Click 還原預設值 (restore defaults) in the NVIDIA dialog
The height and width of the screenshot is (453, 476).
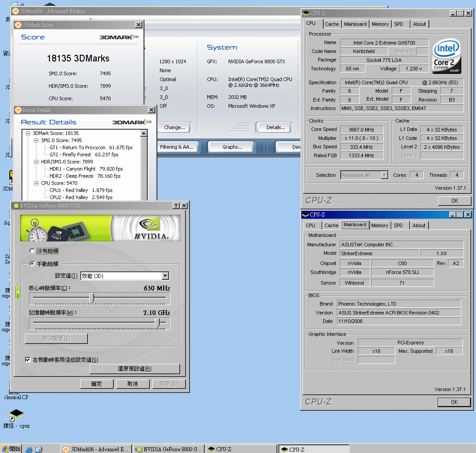tap(135, 369)
